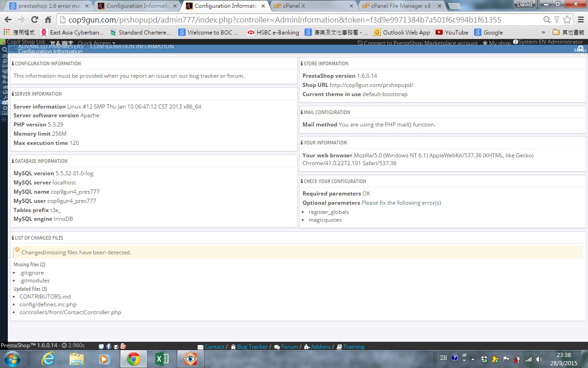Open the Contact link in the footer
Viewport: 588px width, 368px height.
(x=211, y=347)
